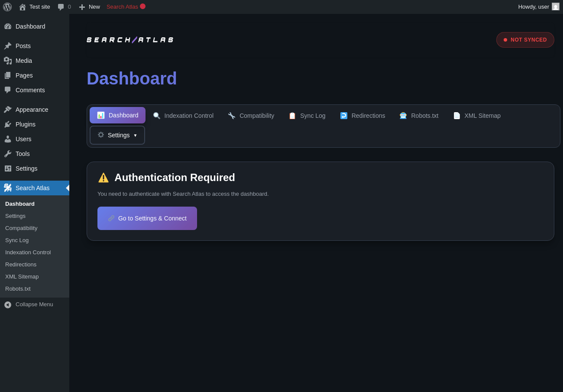Switch to the Sync Log tab
Viewport: 563px width, 392px height.
tap(307, 116)
